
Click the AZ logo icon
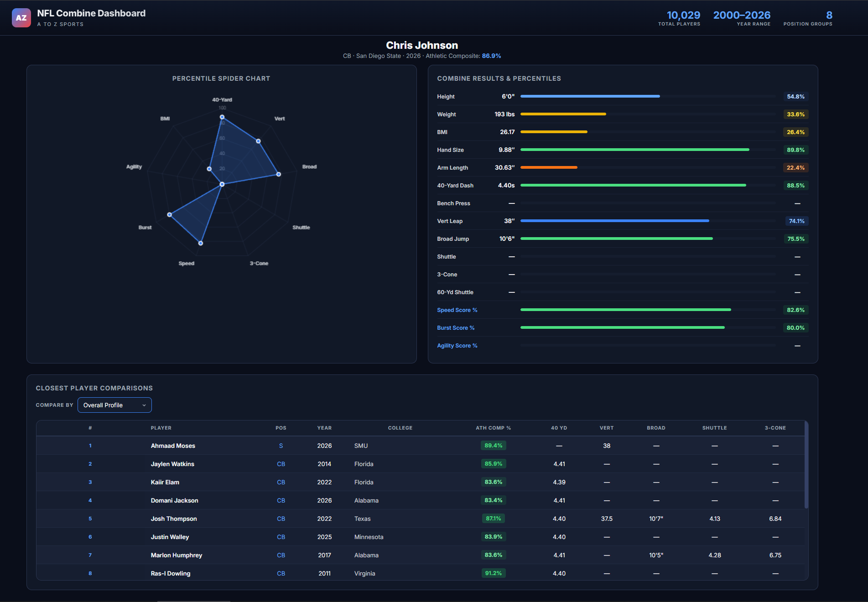21,18
